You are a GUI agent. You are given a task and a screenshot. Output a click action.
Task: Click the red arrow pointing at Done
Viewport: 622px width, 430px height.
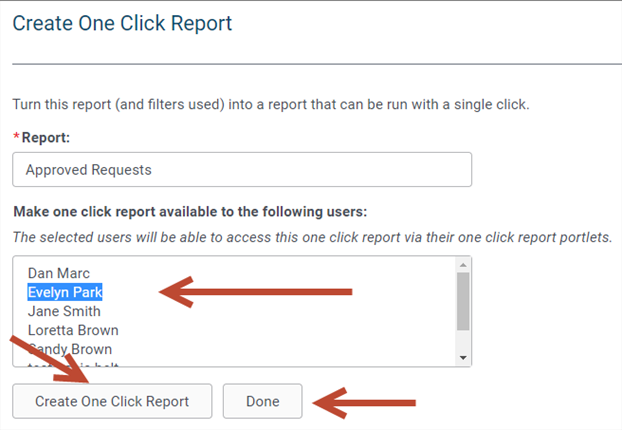click(x=364, y=403)
